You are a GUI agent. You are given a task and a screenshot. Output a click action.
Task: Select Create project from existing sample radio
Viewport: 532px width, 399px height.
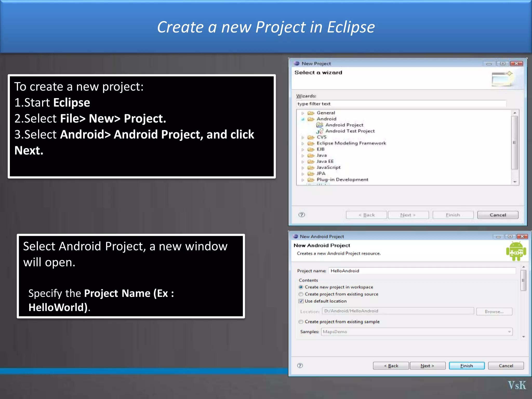pyautogui.click(x=301, y=322)
